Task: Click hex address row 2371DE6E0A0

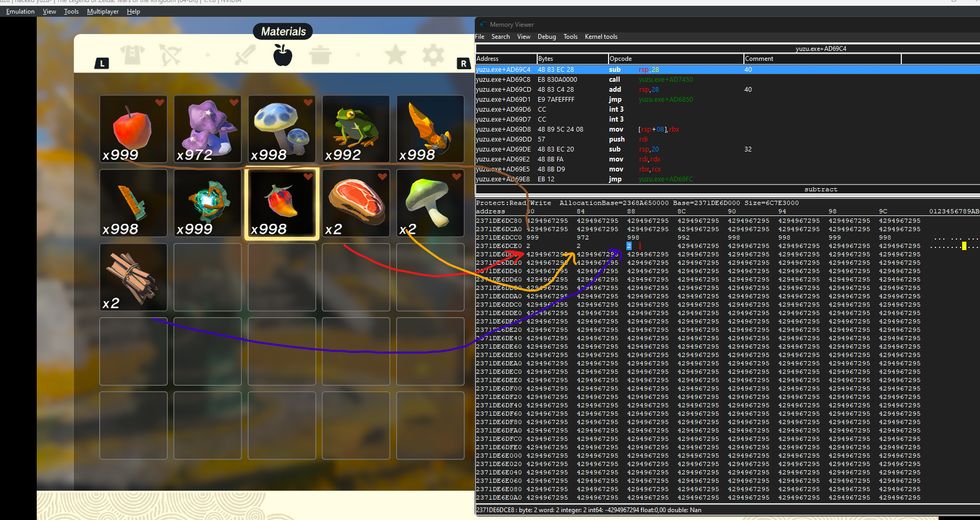Action: [x=499, y=497]
